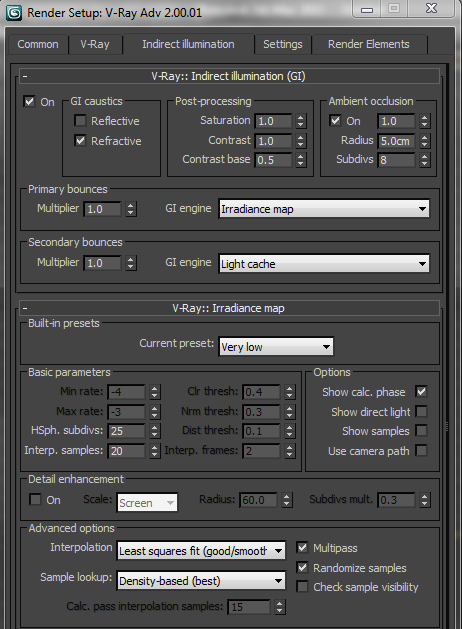Enable Reflective GI caustics
The height and width of the screenshot is (629, 462).
(80, 120)
